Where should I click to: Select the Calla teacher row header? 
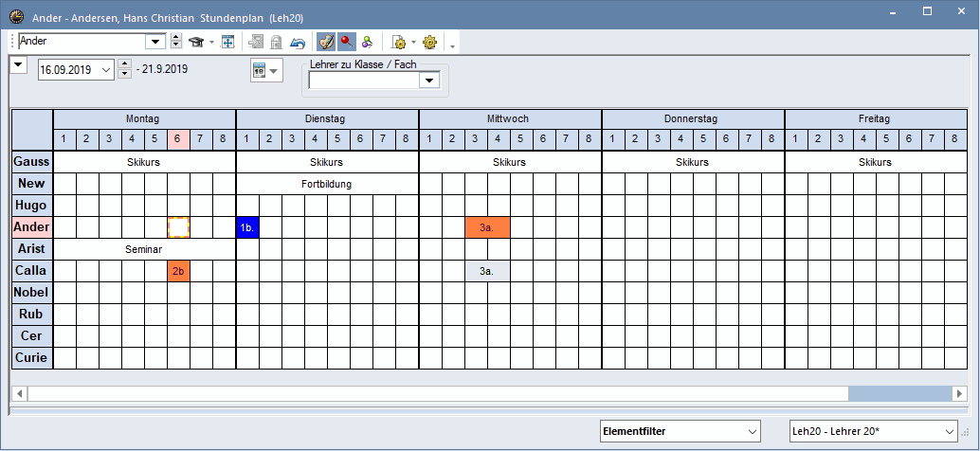coord(31,271)
